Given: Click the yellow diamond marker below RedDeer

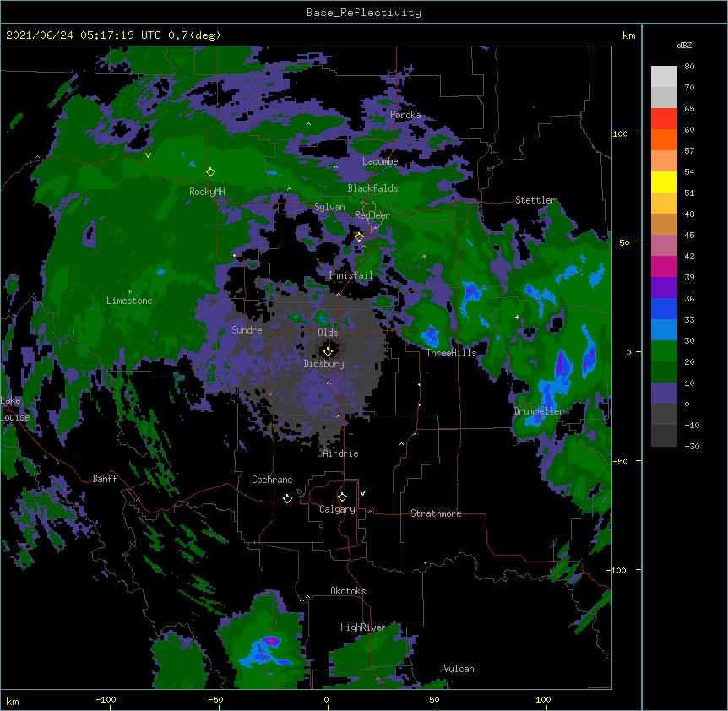Looking at the screenshot, I should tap(360, 237).
